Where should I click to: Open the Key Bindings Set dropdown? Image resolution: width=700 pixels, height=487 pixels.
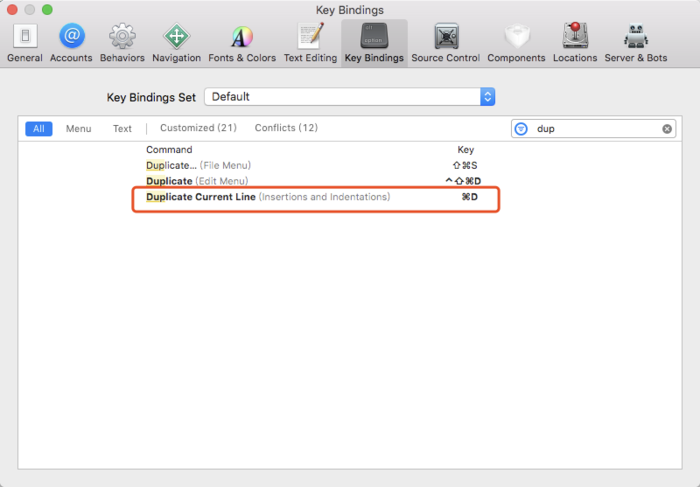click(350, 96)
